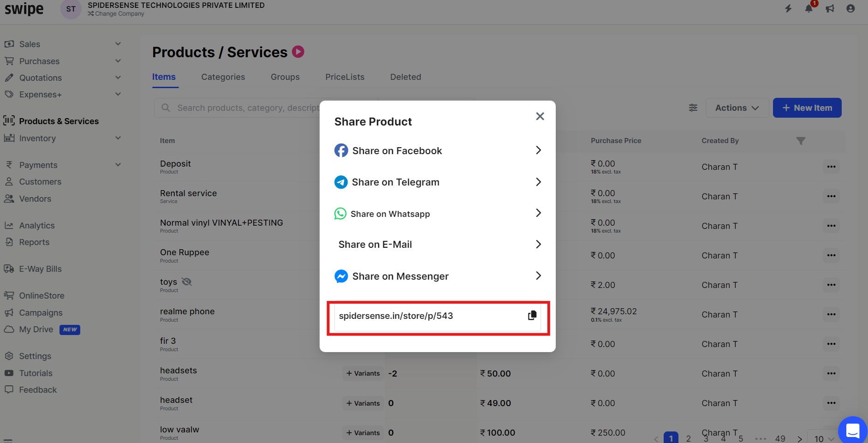The image size is (868, 443).
Task: Switch to the Categories tab
Action: click(223, 77)
